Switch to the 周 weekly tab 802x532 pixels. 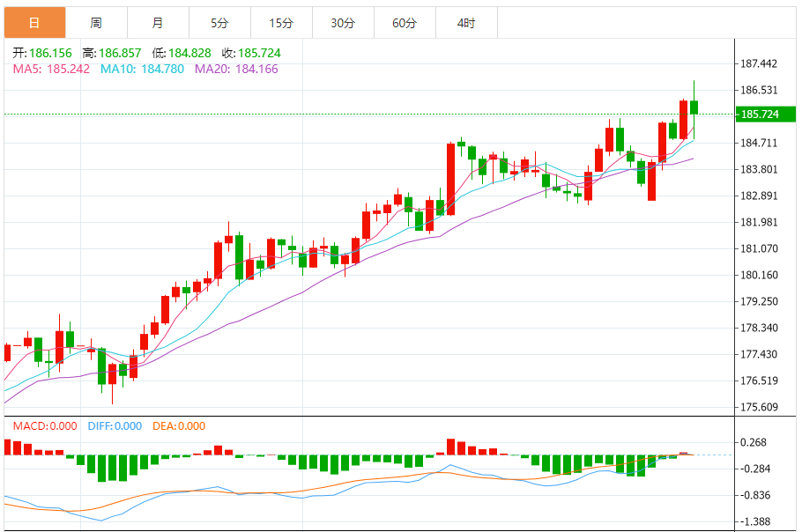tap(96, 23)
